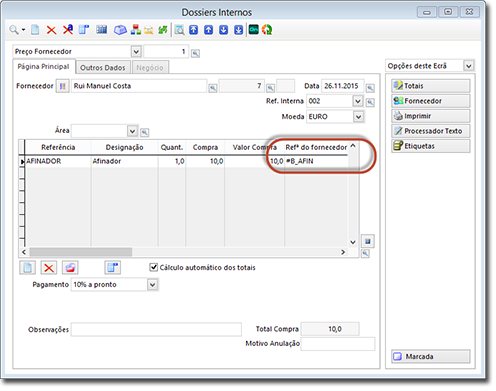Click the Data field 26.11.2015
Screen dimensions: 496x391
point(342,86)
